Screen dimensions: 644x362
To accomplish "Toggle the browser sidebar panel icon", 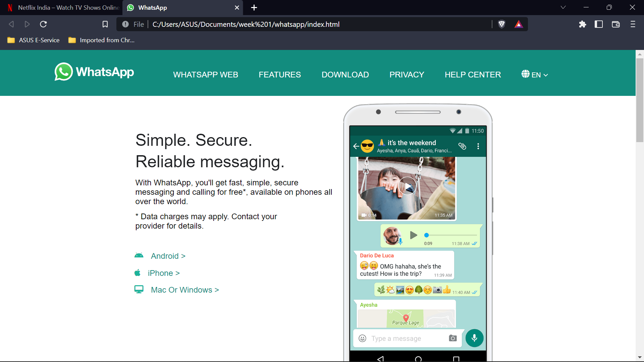I will coord(599,24).
